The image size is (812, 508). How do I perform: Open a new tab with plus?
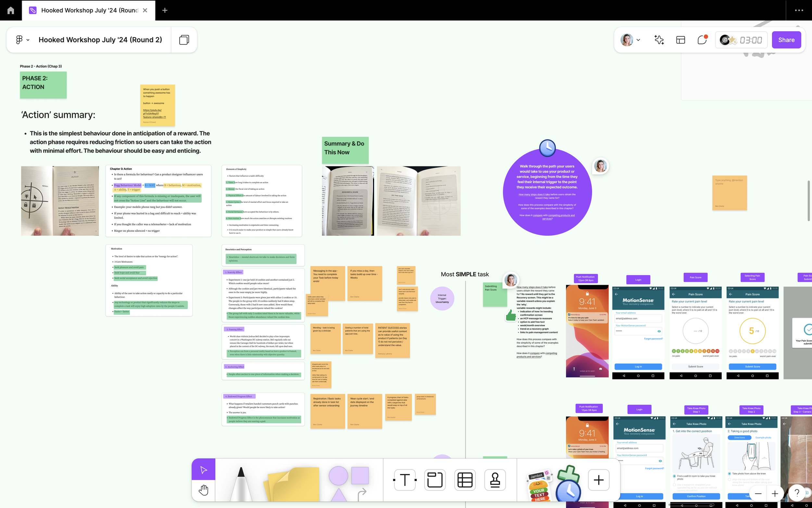pos(164,10)
